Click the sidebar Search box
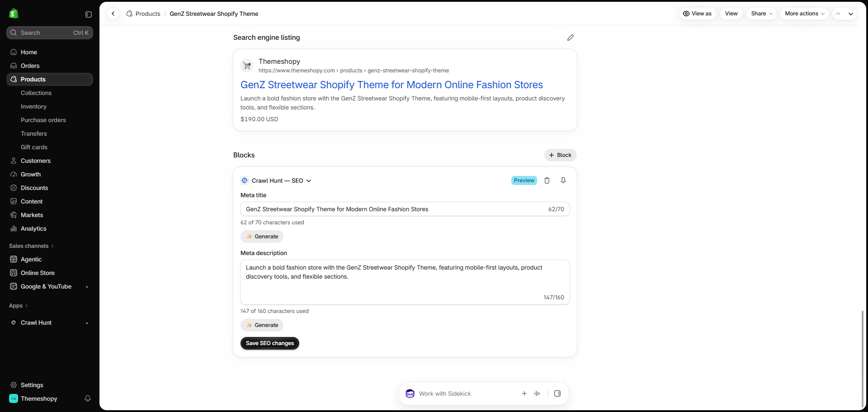 (x=50, y=33)
